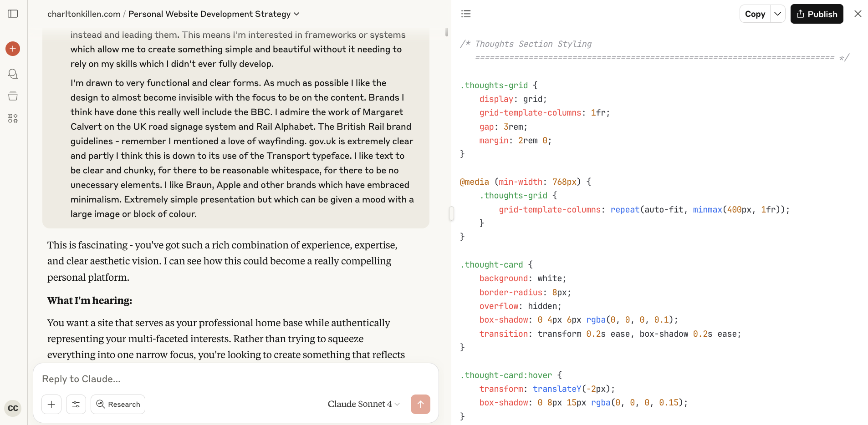
Task: Copy the artifact code
Action: (755, 14)
